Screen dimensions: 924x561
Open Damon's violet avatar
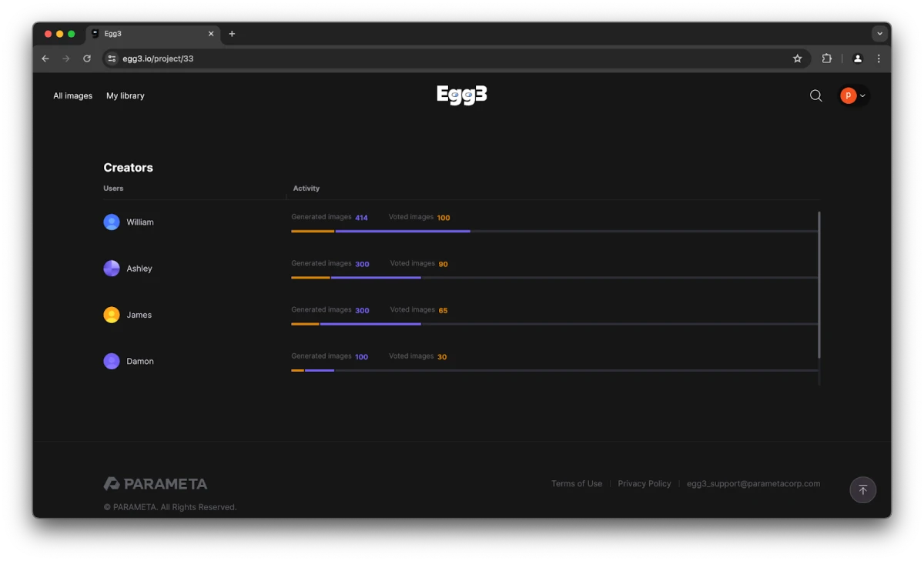(112, 361)
